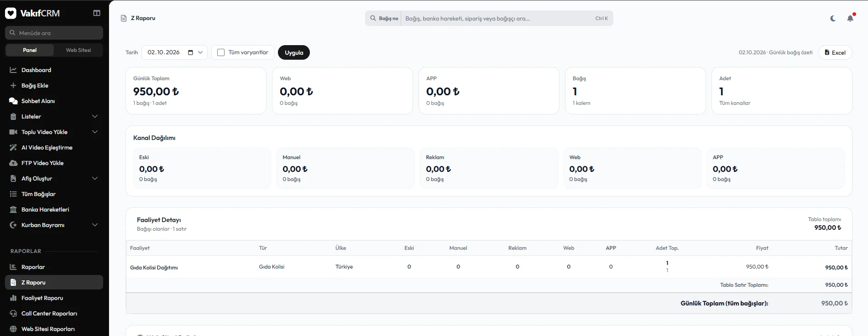Image resolution: width=868 pixels, height=336 pixels.
Task: Click the Bağış Ekle plus icon
Action: (13, 85)
